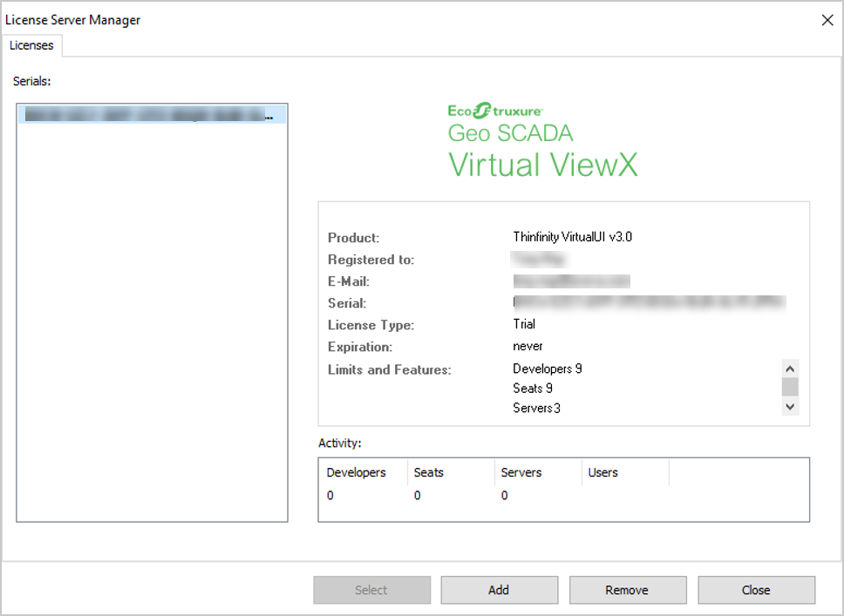Close the License Server Manager window
Viewport: 844px width, 616px height.
[827, 20]
